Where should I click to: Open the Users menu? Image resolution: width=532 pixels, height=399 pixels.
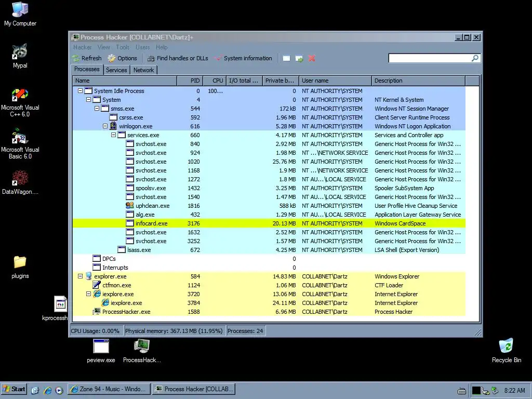pos(142,47)
